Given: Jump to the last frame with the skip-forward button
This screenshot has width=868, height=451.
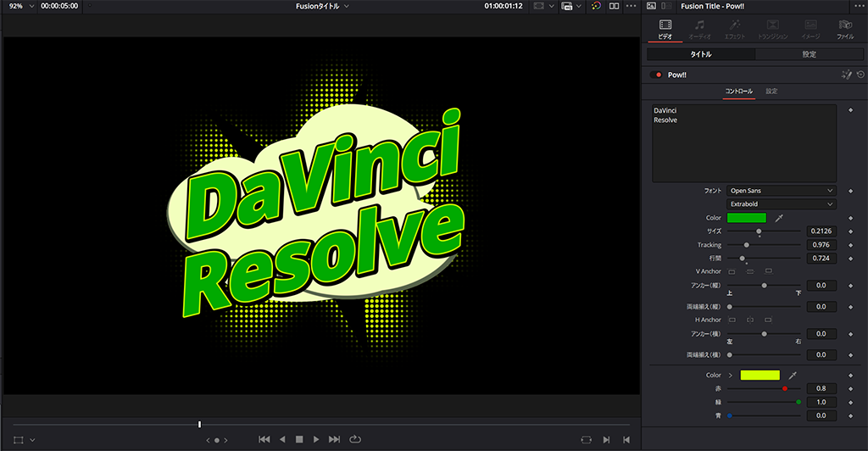Looking at the screenshot, I should [334, 439].
